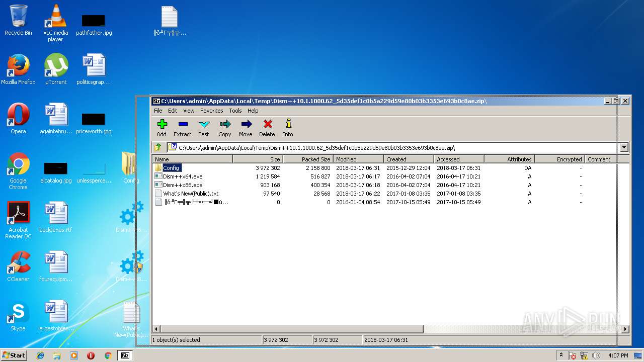Viewport: 644px width, 362px height.
Task: Go up one folder level in 7-Zip
Action: click(x=158, y=147)
